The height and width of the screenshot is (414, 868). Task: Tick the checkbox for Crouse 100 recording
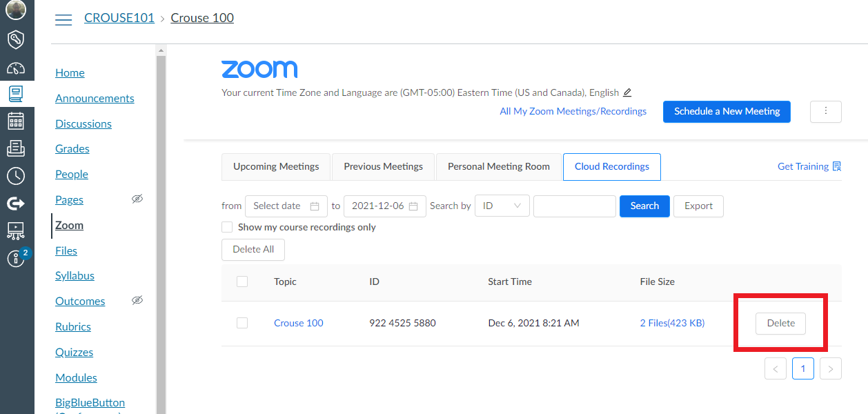tap(242, 323)
